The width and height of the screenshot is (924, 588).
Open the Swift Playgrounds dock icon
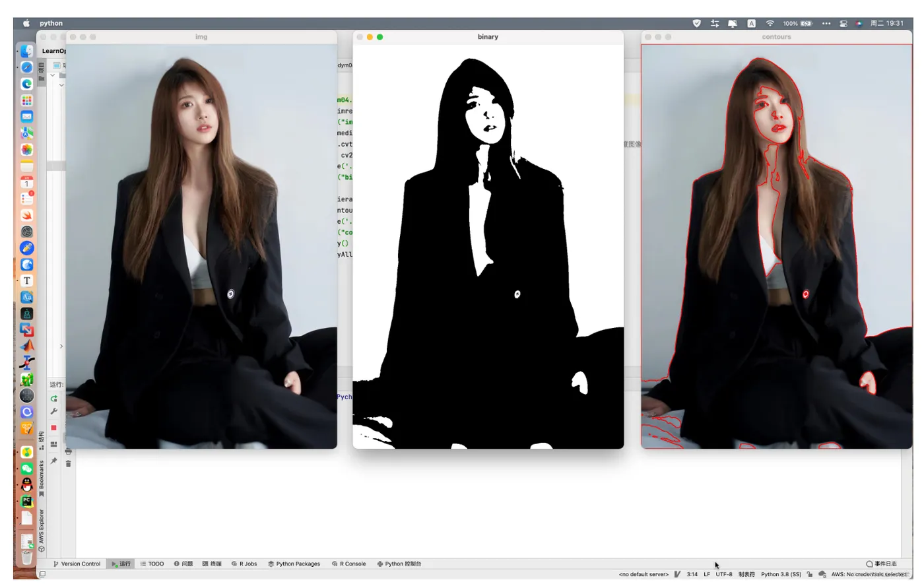click(x=26, y=215)
